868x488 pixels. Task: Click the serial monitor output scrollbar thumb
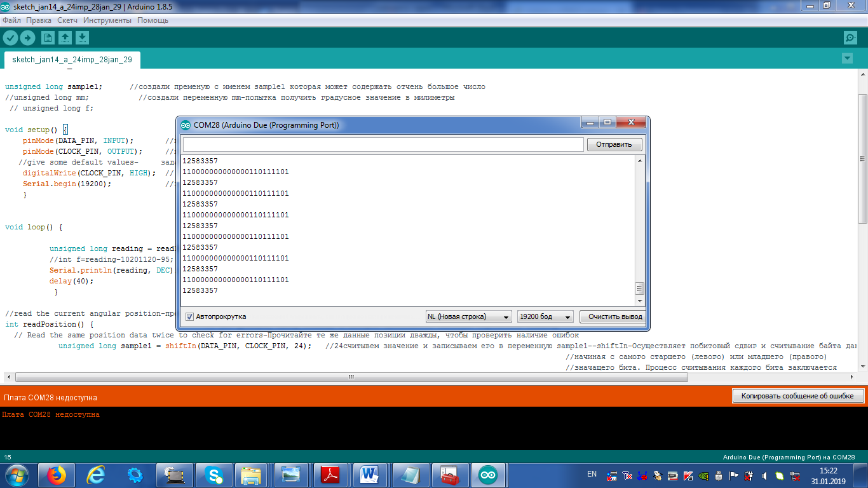tap(640, 288)
